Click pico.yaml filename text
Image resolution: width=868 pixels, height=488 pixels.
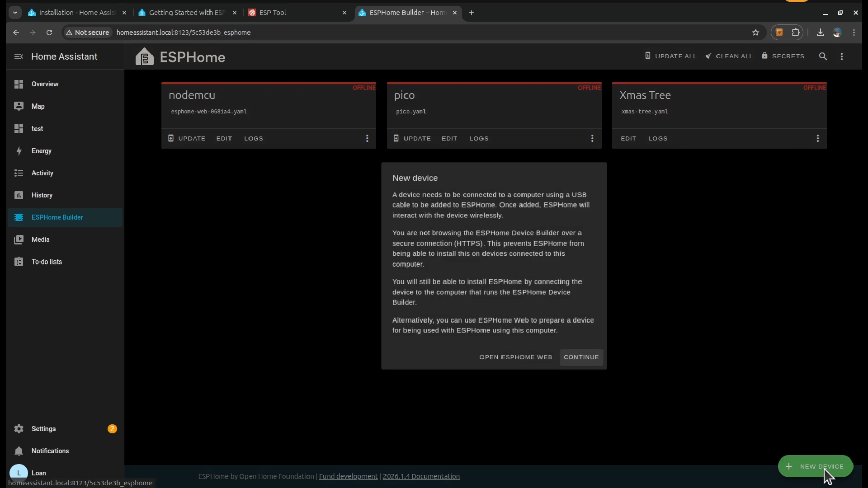(x=411, y=112)
